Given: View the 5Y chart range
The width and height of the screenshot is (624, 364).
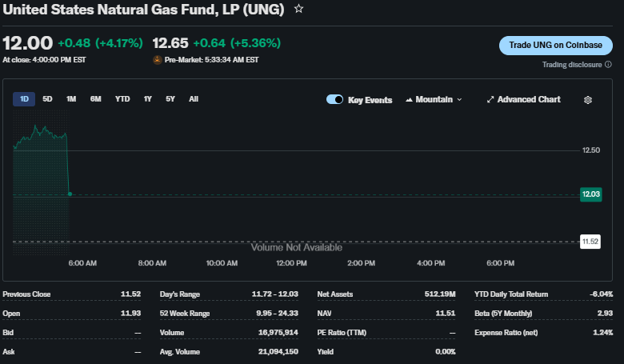Looking at the screenshot, I should click(x=170, y=99).
